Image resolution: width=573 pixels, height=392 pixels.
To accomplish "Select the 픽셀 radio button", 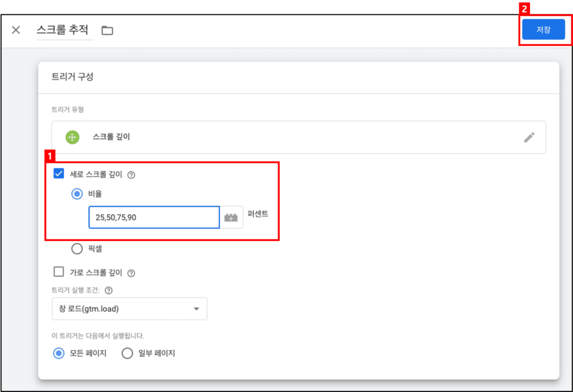I will coord(77,249).
